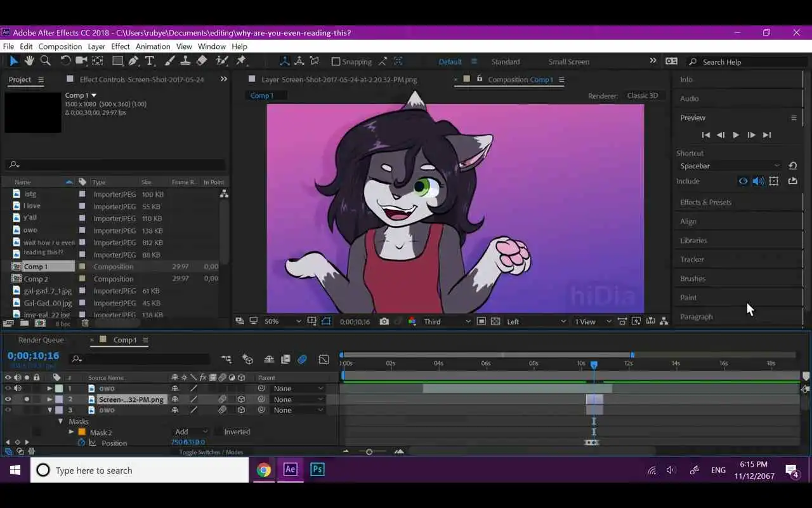Click the draft 3D icon in timeline

click(x=247, y=359)
